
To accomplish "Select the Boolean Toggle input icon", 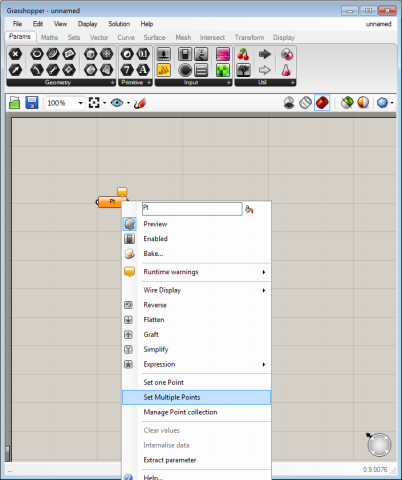I will pyautogui.click(x=185, y=54).
